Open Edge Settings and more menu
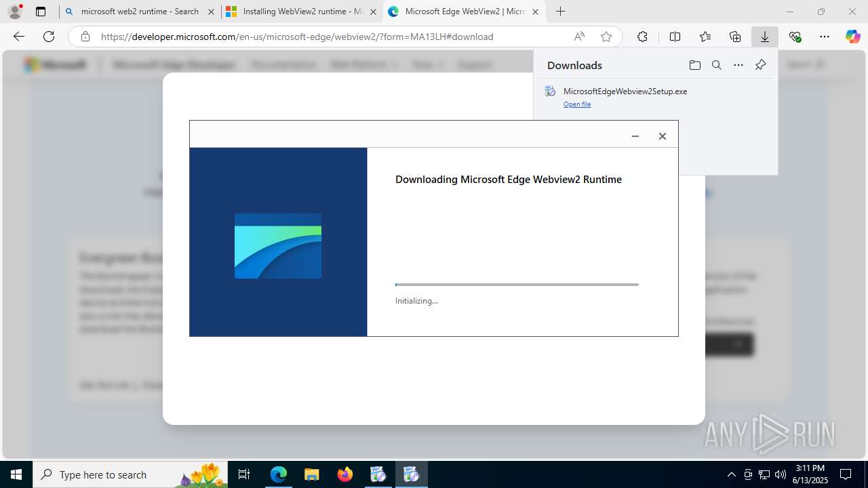Image resolution: width=868 pixels, height=488 pixels. pyautogui.click(x=825, y=37)
